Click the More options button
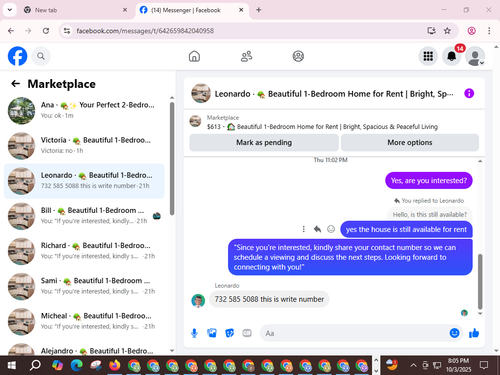This screenshot has width=500, height=375. [410, 143]
